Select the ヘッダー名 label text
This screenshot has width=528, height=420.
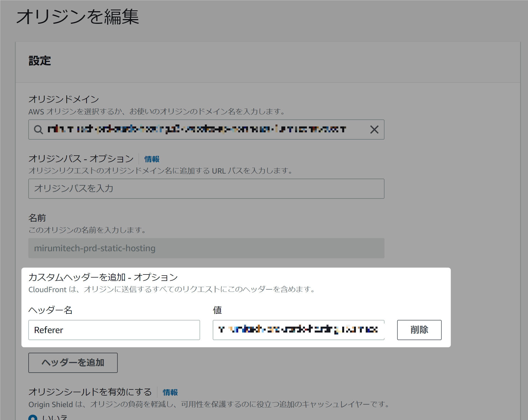pos(50,310)
